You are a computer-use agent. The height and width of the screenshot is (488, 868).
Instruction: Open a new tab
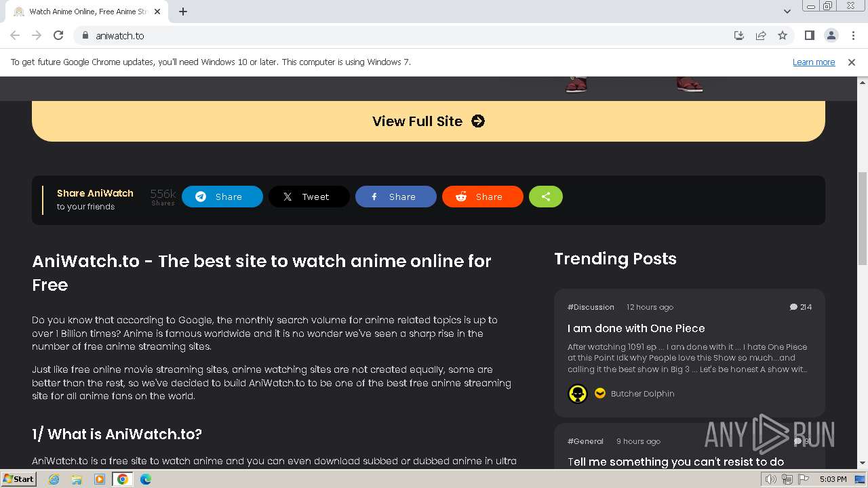click(183, 12)
